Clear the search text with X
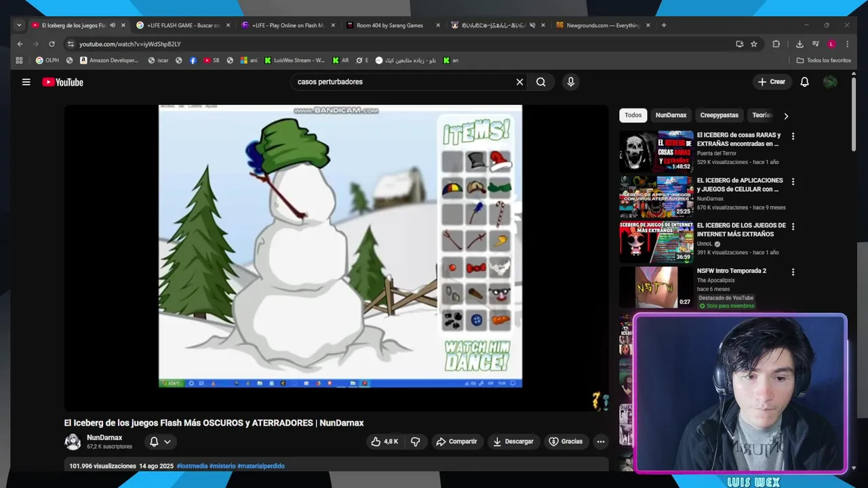868x488 pixels. 519,82
